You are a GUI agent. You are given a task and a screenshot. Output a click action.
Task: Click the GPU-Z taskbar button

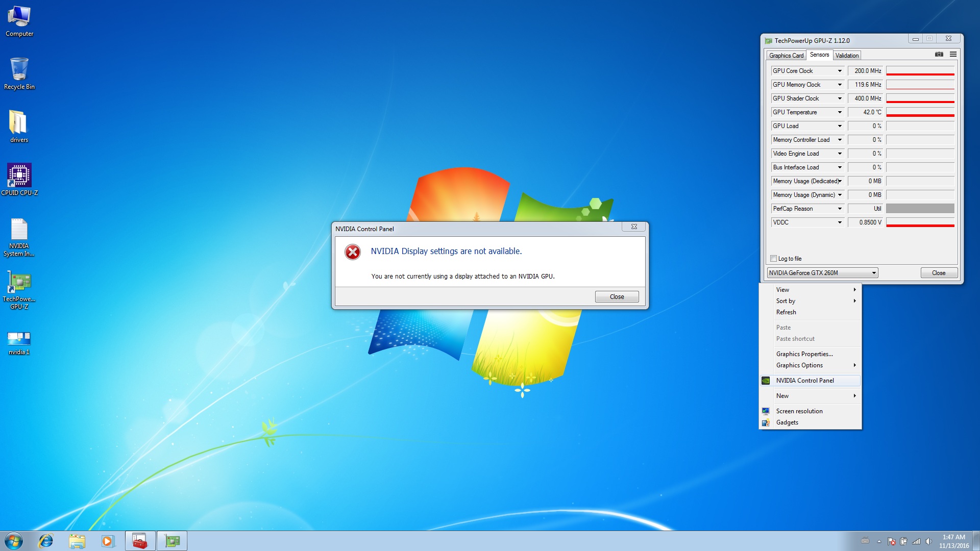tap(172, 541)
